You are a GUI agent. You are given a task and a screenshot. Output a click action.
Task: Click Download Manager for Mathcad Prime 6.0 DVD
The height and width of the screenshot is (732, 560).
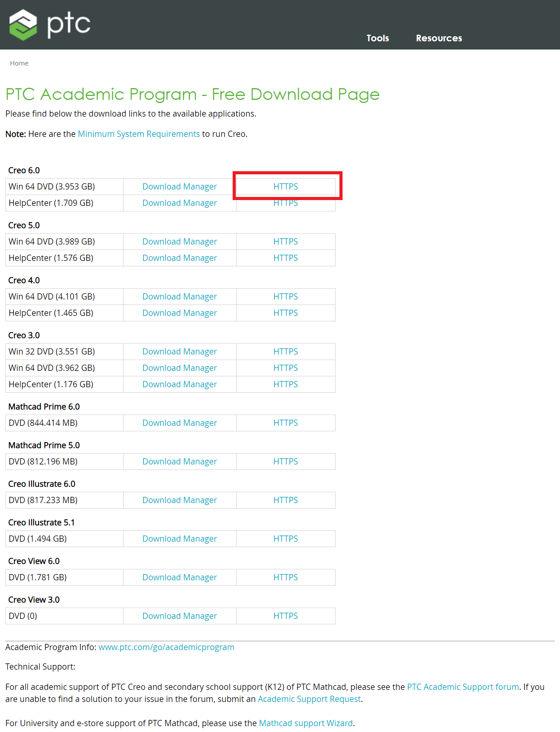(180, 423)
